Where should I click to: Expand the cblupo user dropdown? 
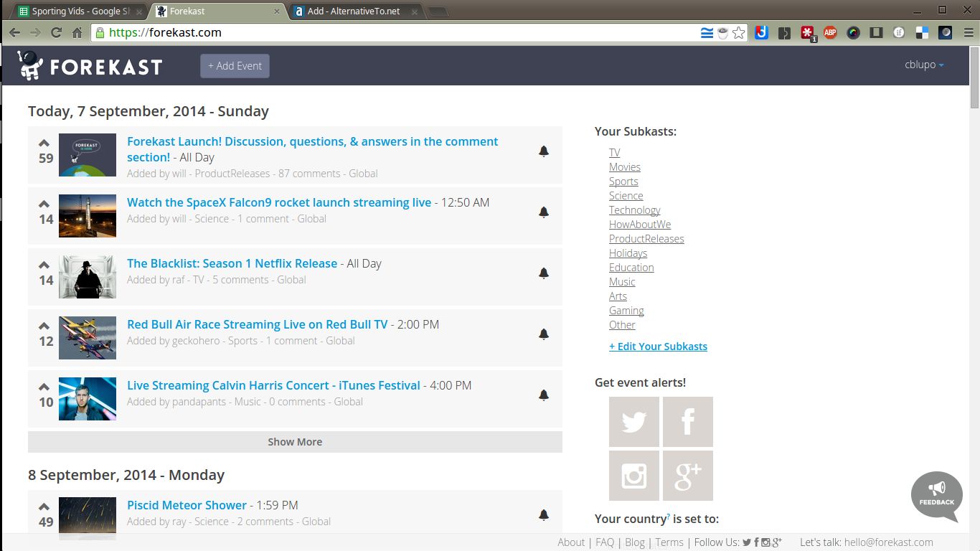coord(924,65)
